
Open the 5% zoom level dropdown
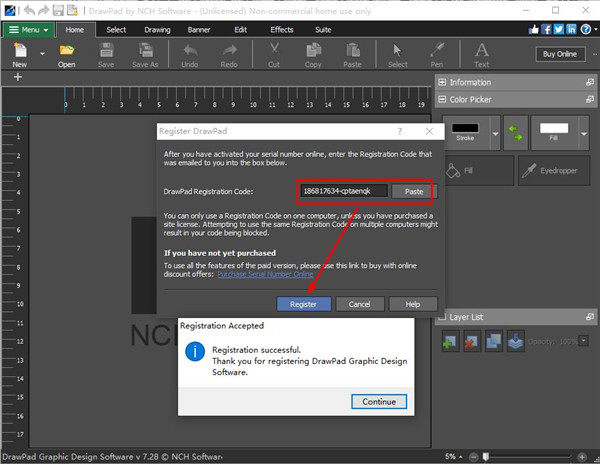454,456
